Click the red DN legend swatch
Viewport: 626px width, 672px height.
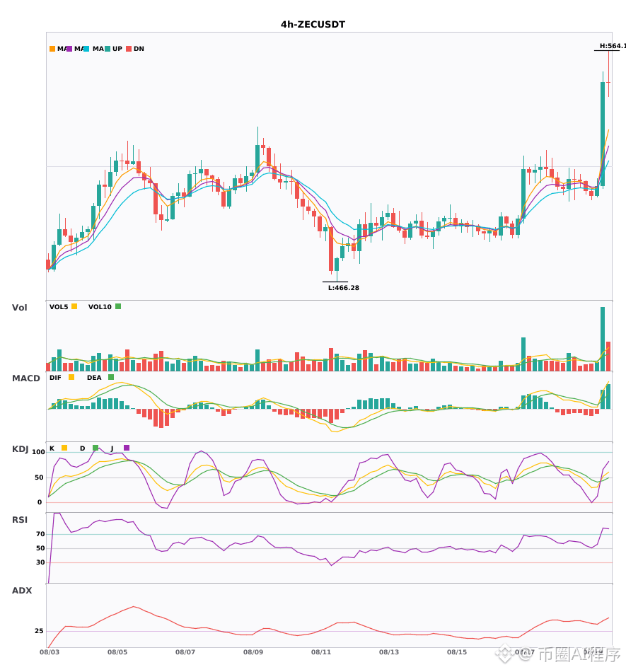coord(129,49)
